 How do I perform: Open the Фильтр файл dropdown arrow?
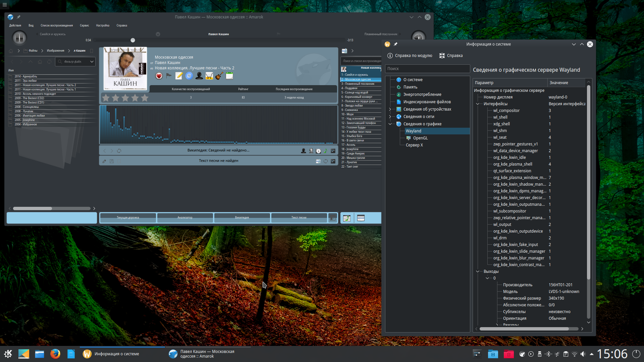pyautogui.click(x=92, y=62)
